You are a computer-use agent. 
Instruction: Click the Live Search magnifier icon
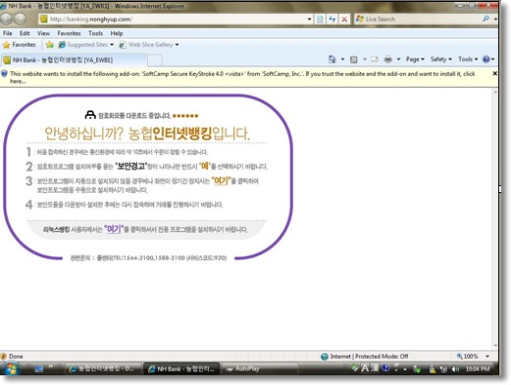(486, 19)
